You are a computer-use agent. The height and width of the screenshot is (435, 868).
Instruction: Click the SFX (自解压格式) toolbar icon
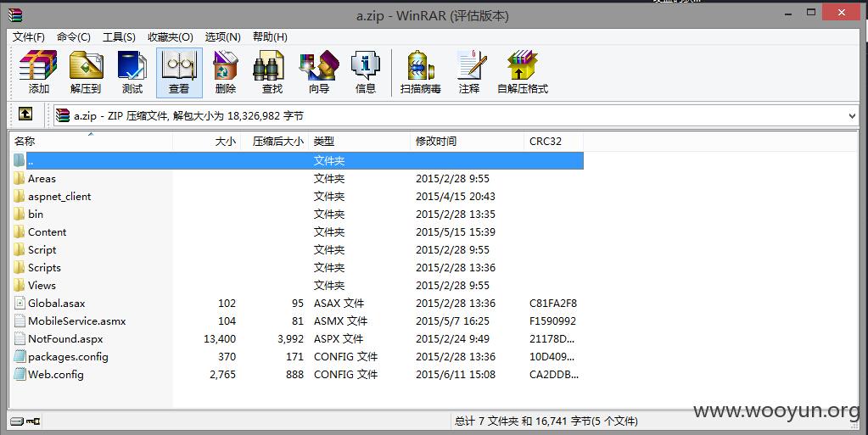tap(523, 73)
